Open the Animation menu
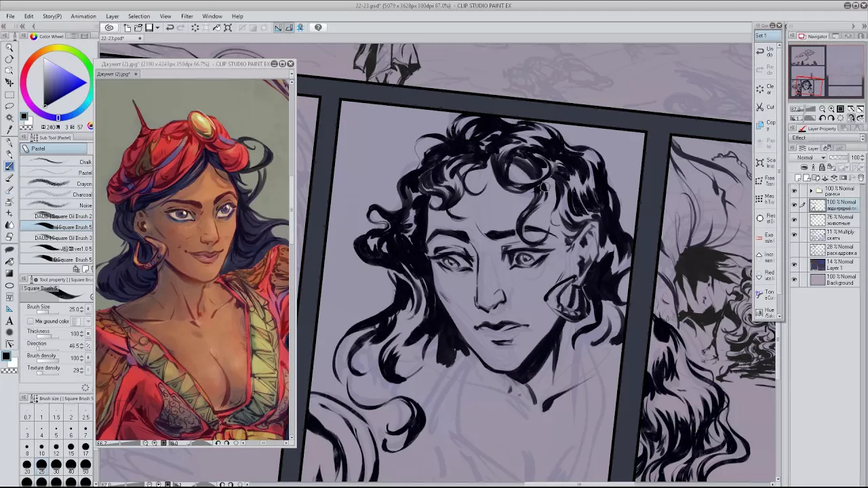868x488 pixels. 83,16
